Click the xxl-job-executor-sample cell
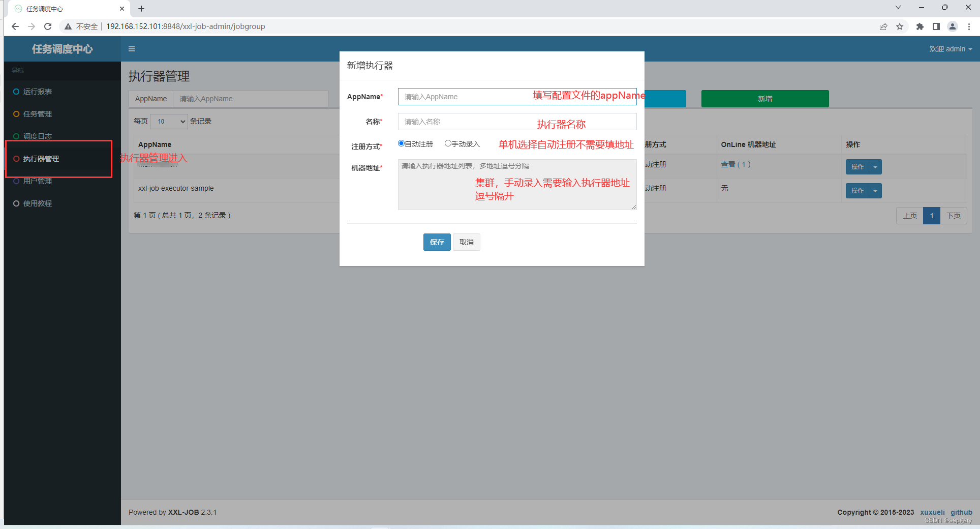The width and height of the screenshot is (980, 529). pos(176,188)
